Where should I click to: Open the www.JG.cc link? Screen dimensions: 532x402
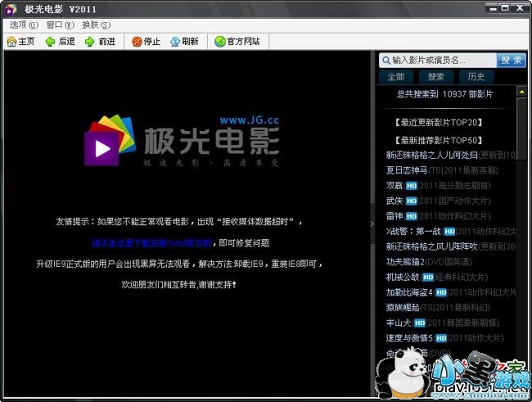click(x=250, y=120)
